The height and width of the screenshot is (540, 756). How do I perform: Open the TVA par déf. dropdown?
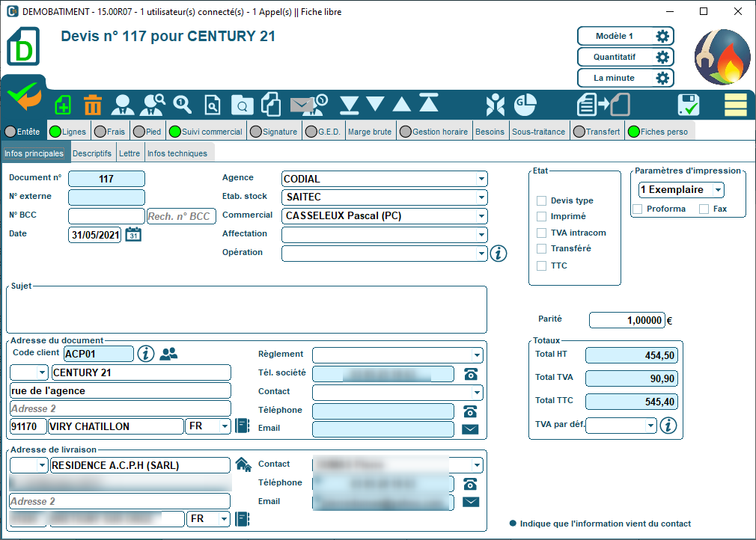(650, 425)
